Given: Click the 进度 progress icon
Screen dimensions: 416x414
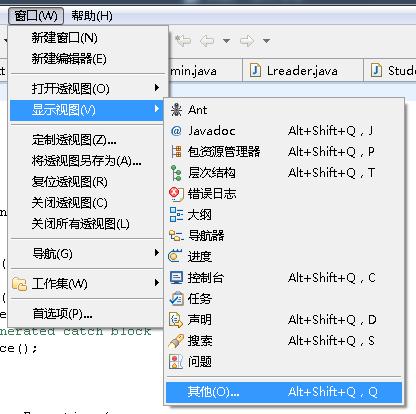Looking at the screenshot, I should [175, 256].
